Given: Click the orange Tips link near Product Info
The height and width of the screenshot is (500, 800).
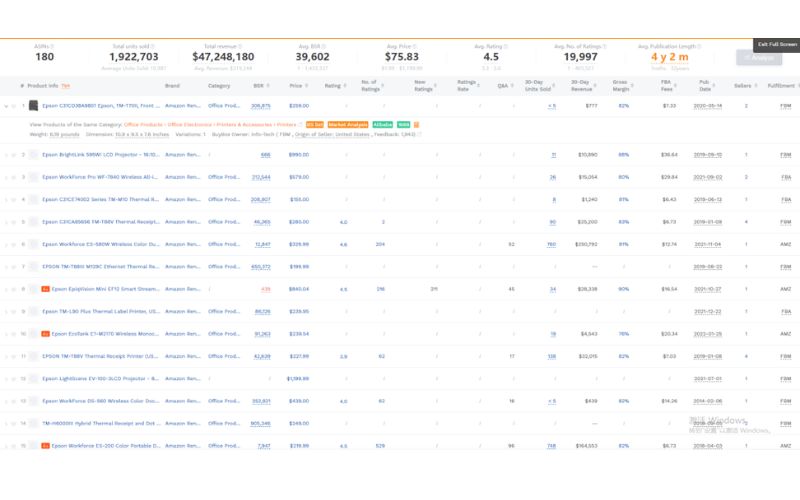Looking at the screenshot, I should [65, 86].
